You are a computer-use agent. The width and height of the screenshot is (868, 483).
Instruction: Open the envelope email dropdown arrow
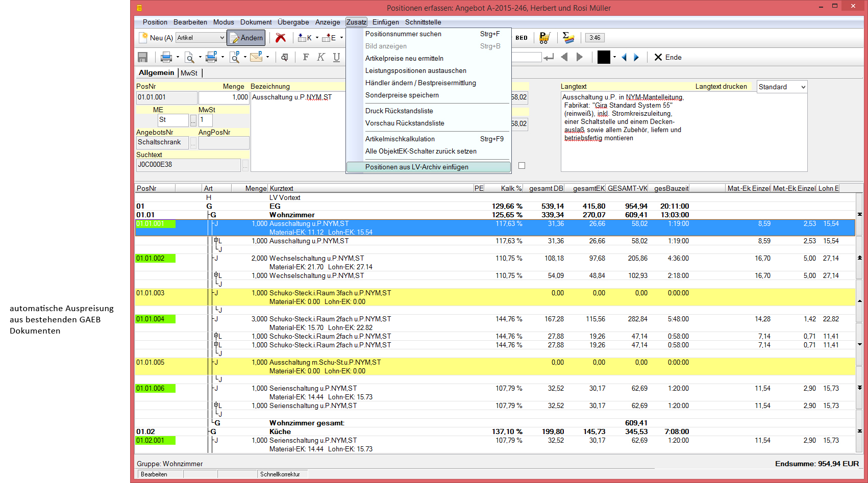coord(267,57)
